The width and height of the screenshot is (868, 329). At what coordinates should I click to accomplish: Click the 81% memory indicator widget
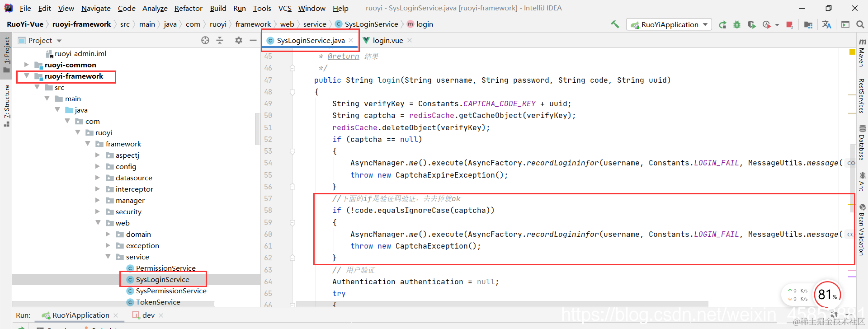[x=827, y=295]
